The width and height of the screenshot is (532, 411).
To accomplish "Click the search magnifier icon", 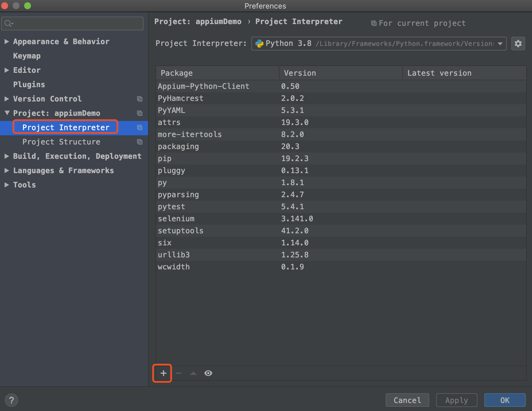I will [x=9, y=24].
